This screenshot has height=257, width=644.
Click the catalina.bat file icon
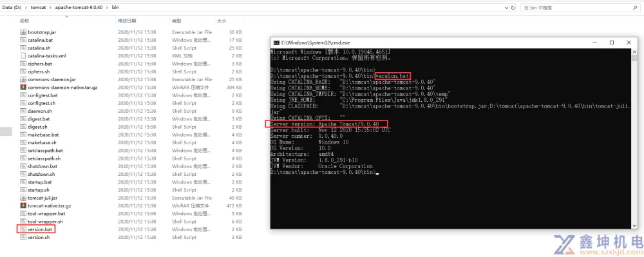[x=23, y=40]
